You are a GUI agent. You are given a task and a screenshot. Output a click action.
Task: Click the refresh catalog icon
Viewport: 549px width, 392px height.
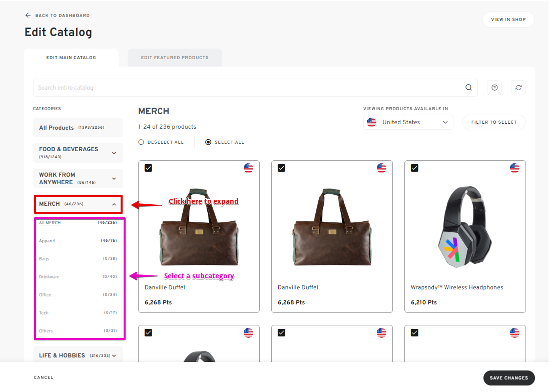[x=518, y=88]
